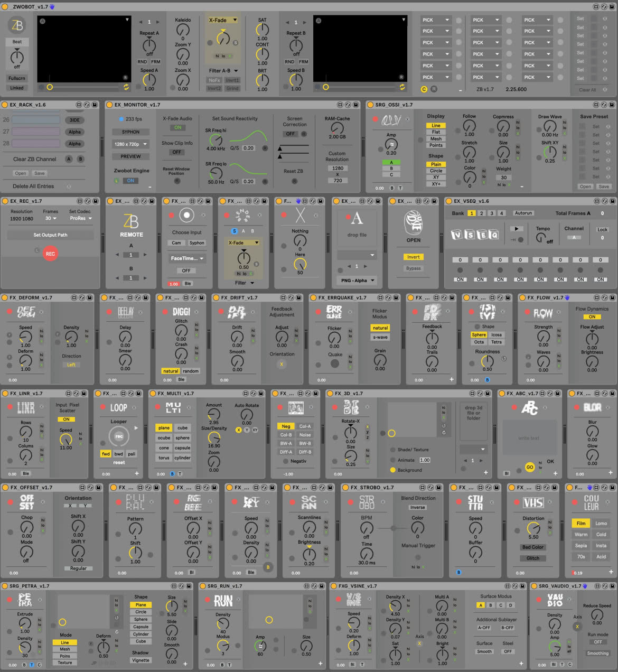The width and height of the screenshot is (618, 672).
Task: Click the LOOP device logo
Action: click(119, 408)
